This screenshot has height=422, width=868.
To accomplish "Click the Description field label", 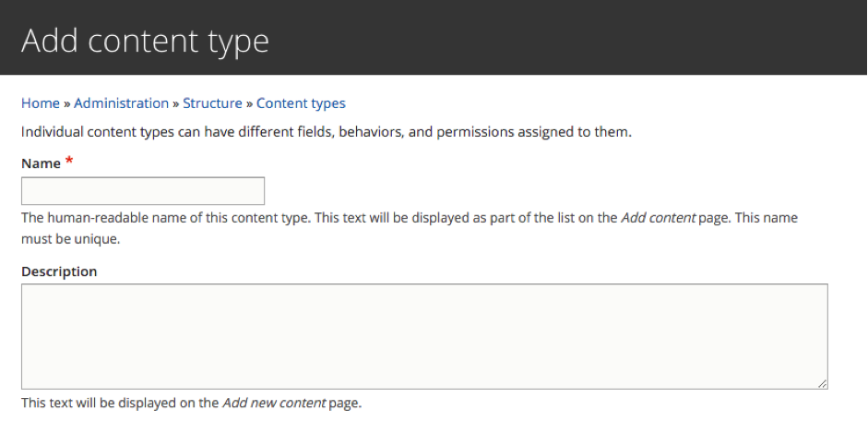I will coord(59,271).
